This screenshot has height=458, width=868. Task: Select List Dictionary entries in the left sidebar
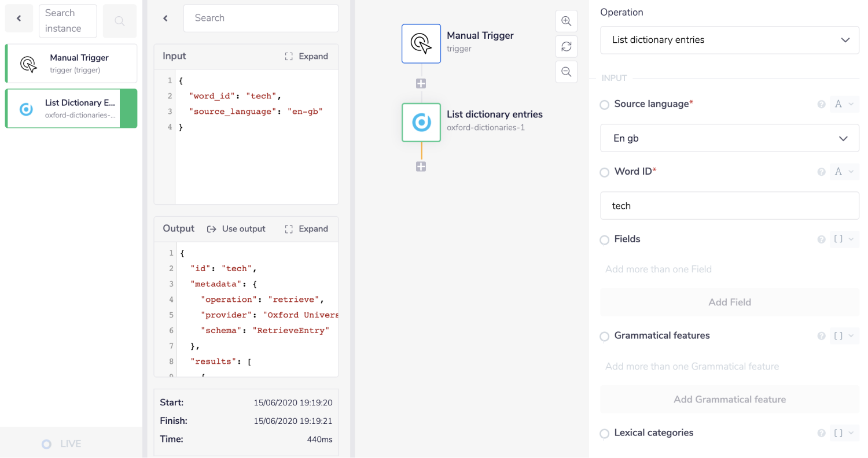[x=71, y=108]
